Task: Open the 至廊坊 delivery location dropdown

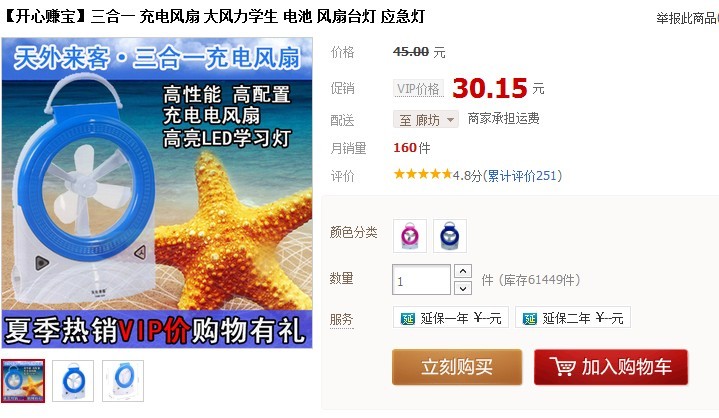Action: [x=426, y=120]
